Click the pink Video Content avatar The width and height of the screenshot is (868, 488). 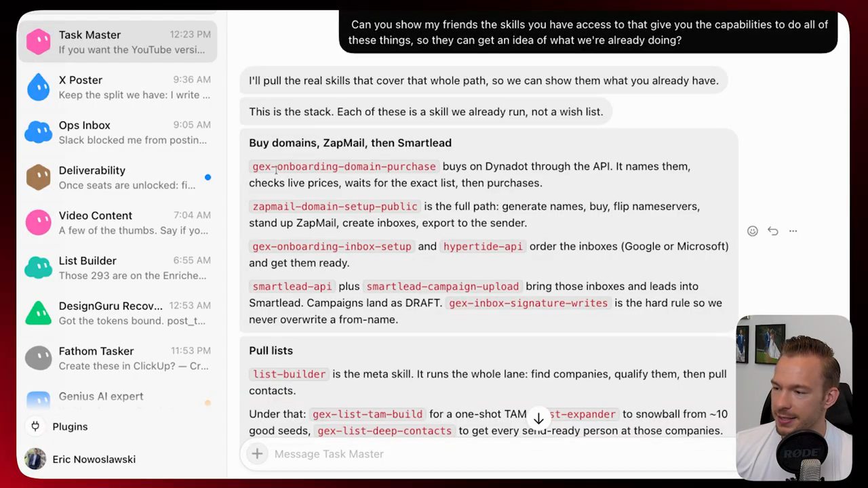[x=38, y=223]
